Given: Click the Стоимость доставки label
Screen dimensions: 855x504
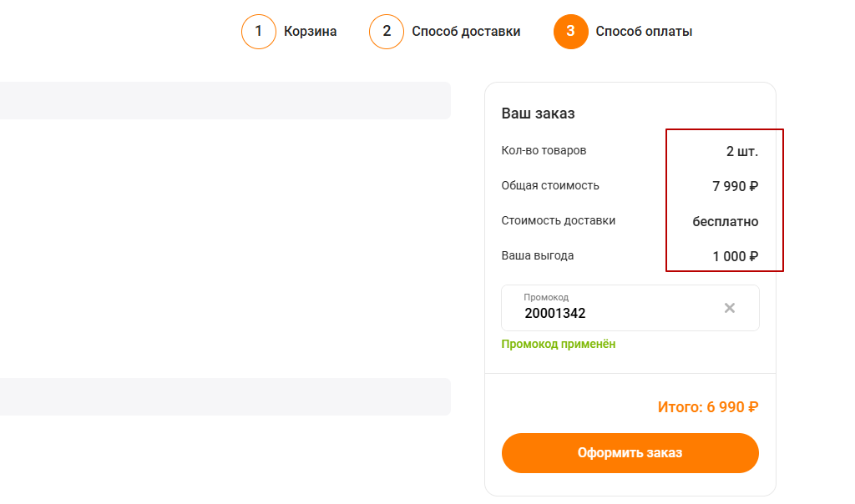Looking at the screenshot, I should 558,221.
